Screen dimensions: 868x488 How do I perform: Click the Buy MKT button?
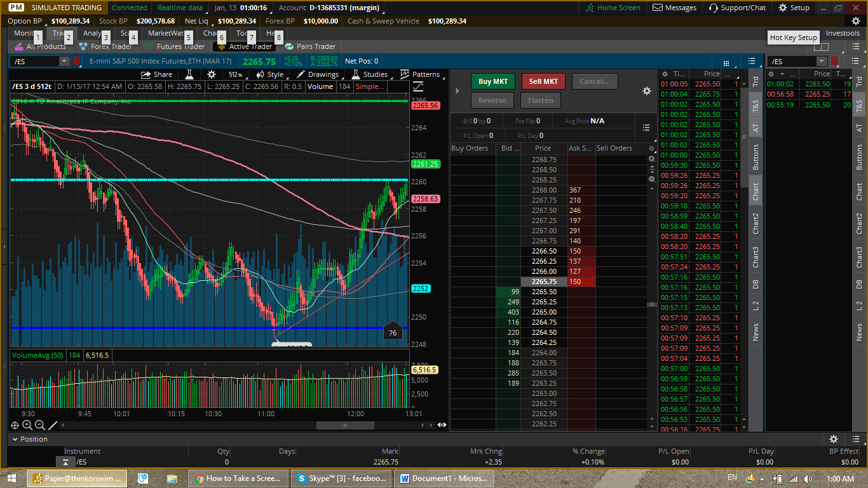tap(493, 81)
